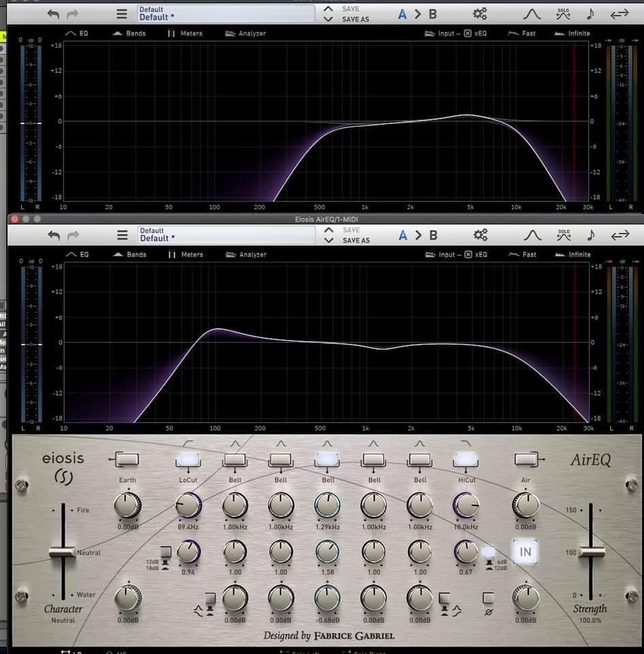Toggle LoCut 12dB/18dB slope switch
The width and height of the screenshot is (644, 654).
(x=166, y=552)
